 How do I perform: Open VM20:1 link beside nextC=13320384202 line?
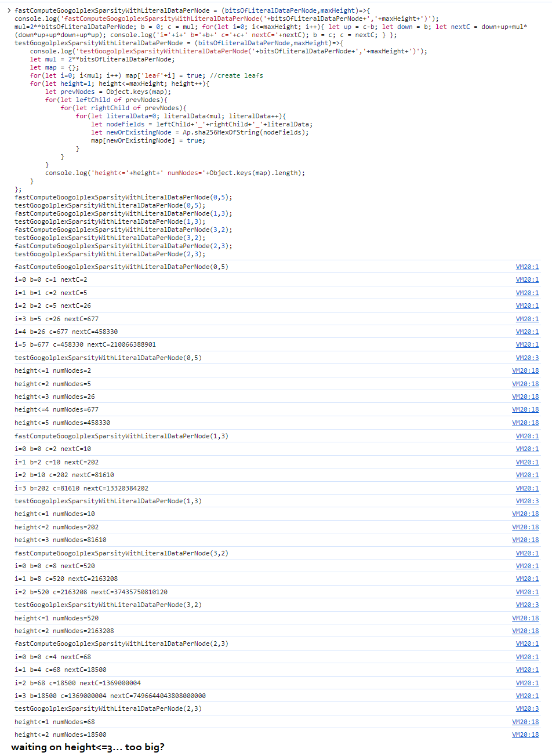click(x=527, y=488)
